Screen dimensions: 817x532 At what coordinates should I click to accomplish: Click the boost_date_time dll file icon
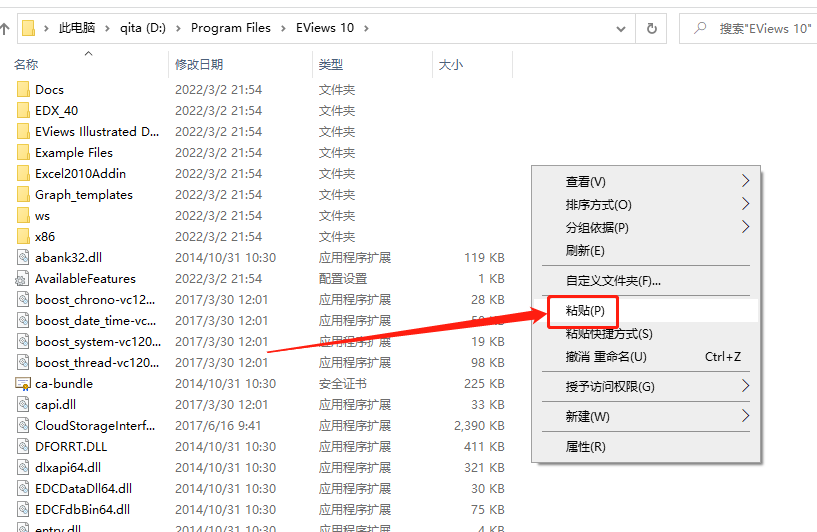(x=23, y=320)
